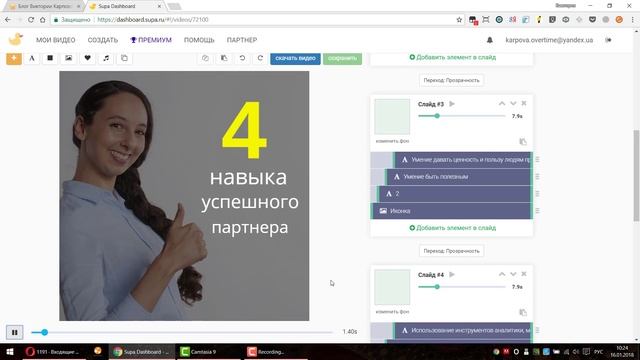Adjust the Слайд #4 duration slider
This screenshot has height=360, width=640.
click(462, 287)
